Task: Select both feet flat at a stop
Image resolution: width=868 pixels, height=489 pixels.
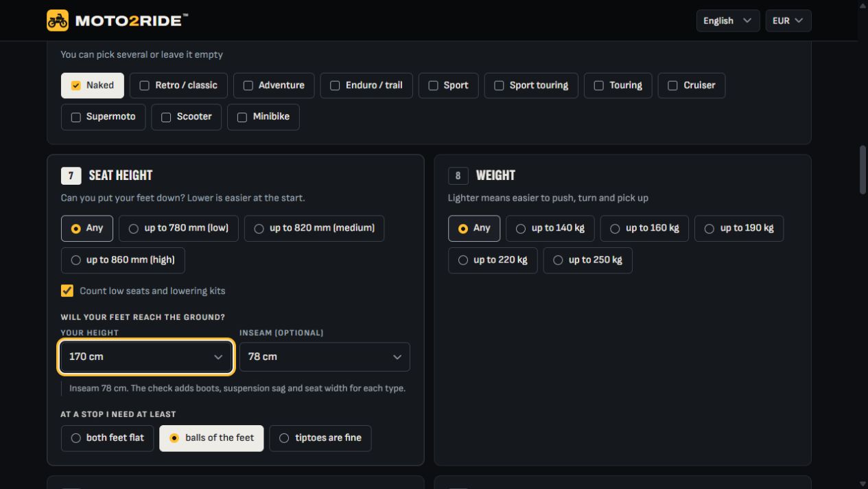Action: pyautogui.click(x=107, y=438)
